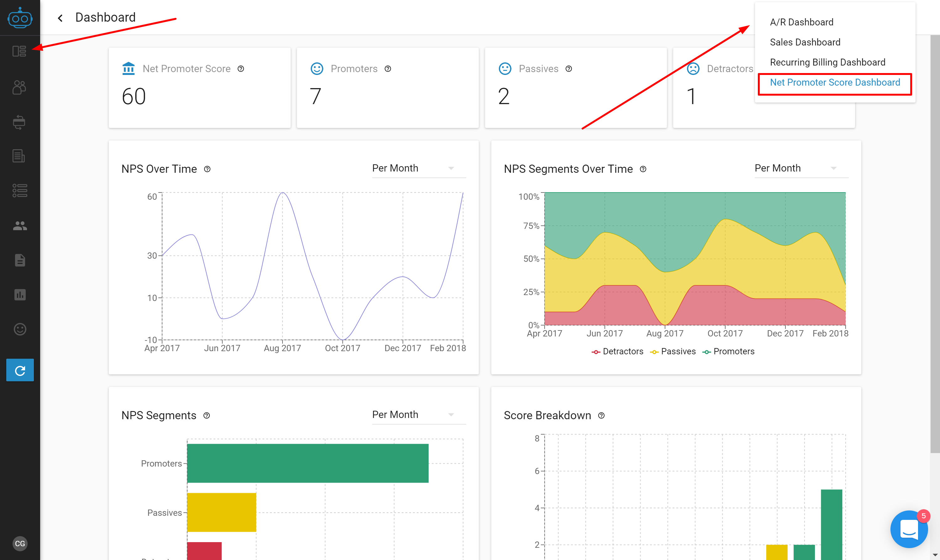Image resolution: width=940 pixels, height=560 pixels.
Task: Open the invoices document sidebar icon
Action: (18, 156)
